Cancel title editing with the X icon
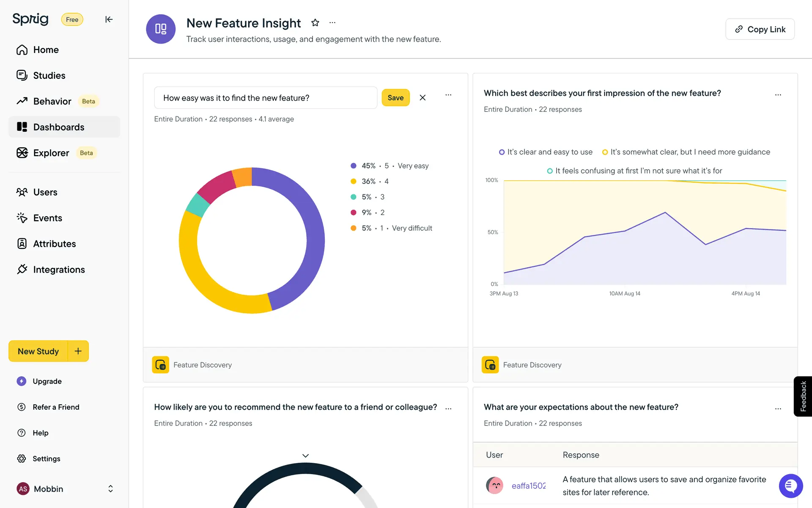This screenshot has width=812, height=508. click(x=422, y=98)
